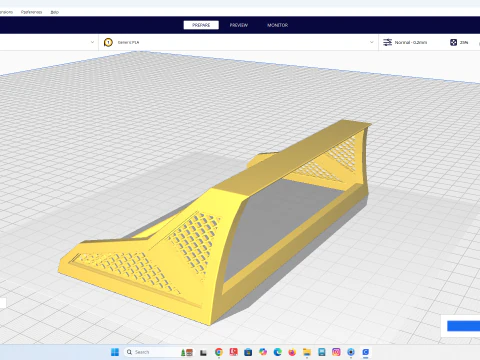Screen dimensions: 480x360
Task: Click the Cura icon in the taskbar
Action: pyautogui.click(x=366, y=352)
